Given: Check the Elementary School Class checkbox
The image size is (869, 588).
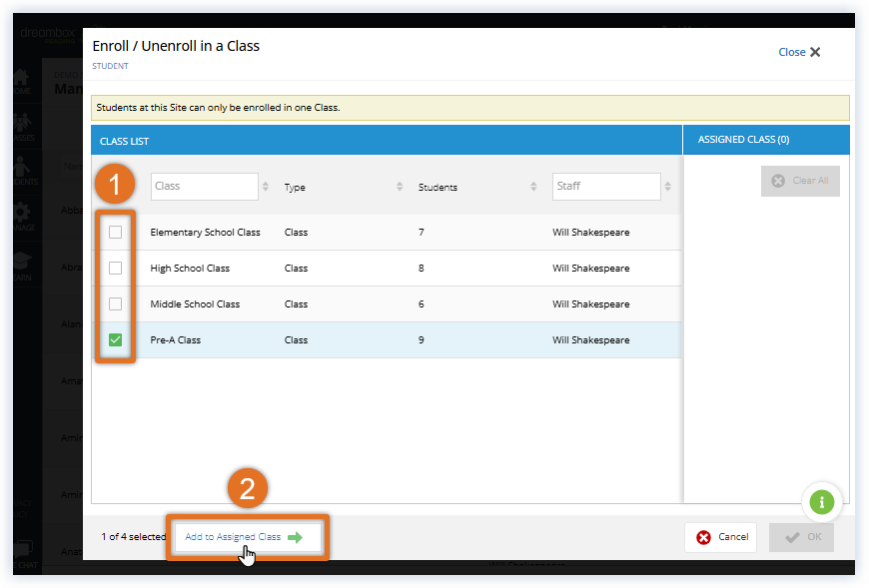Looking at the screenshot, I should (x=115, y=232).
